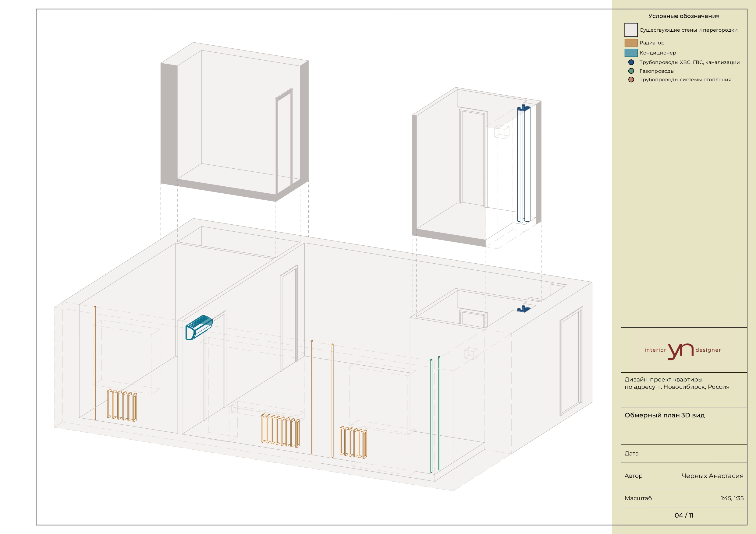This screenshot has width=756, height=534.
Task: Click the green gas pipes in the drawing
Action: (435, 415)
